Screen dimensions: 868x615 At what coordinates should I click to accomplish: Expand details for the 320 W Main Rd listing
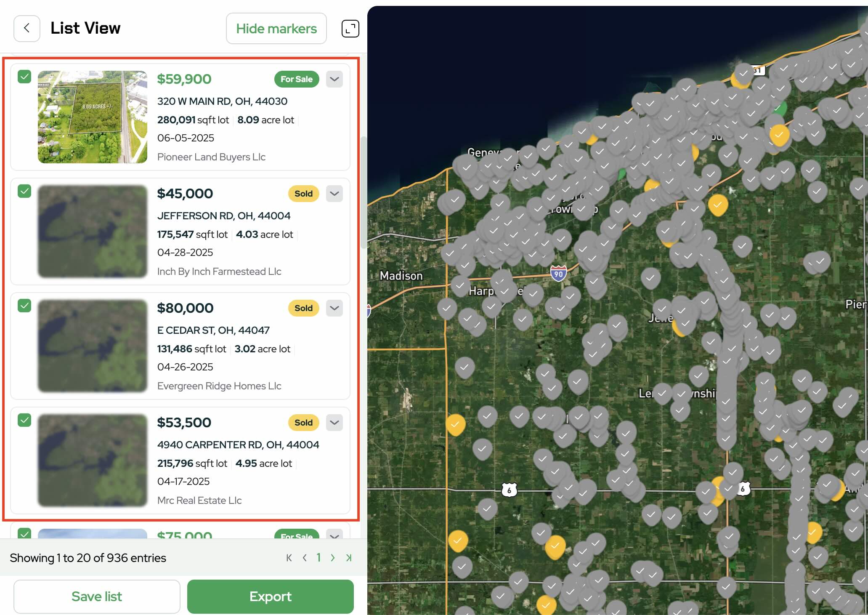[x=334, y=79]
